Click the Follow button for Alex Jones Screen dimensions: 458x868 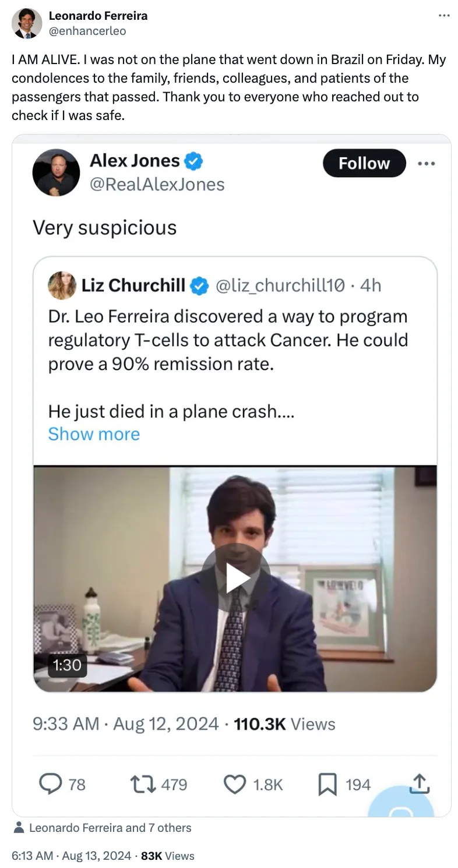click(x=364, y=163)
